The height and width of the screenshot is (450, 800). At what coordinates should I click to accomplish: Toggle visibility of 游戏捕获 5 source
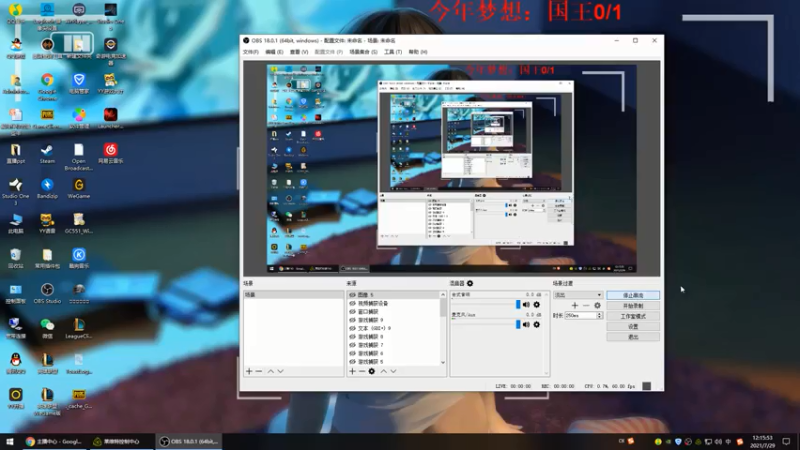point(352,362)
